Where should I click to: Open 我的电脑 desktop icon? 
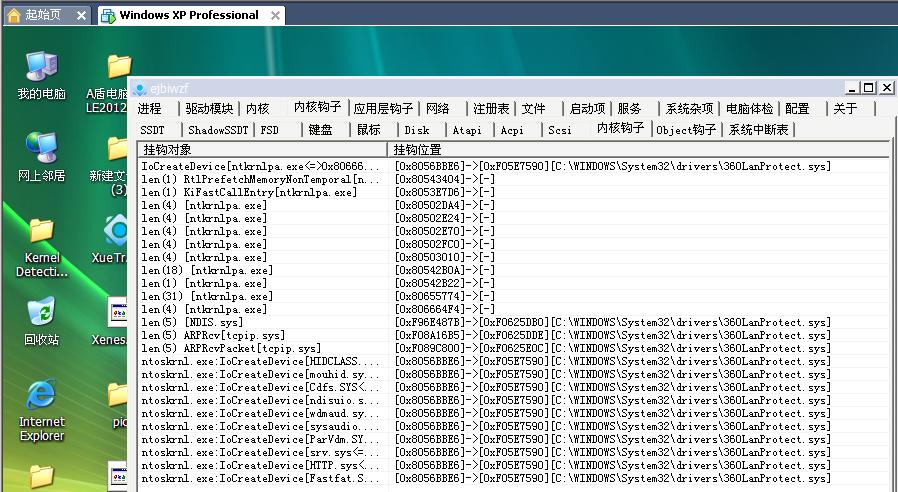41,76
